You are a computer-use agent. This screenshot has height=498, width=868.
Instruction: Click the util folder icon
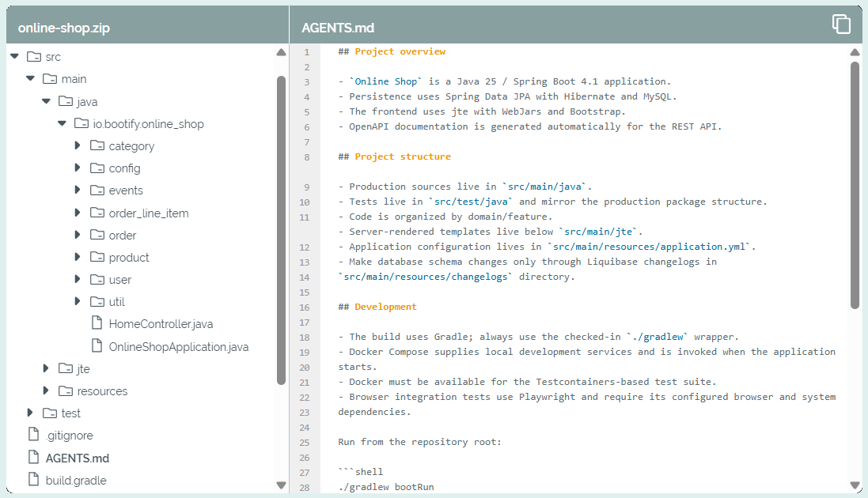pos(97,301)
